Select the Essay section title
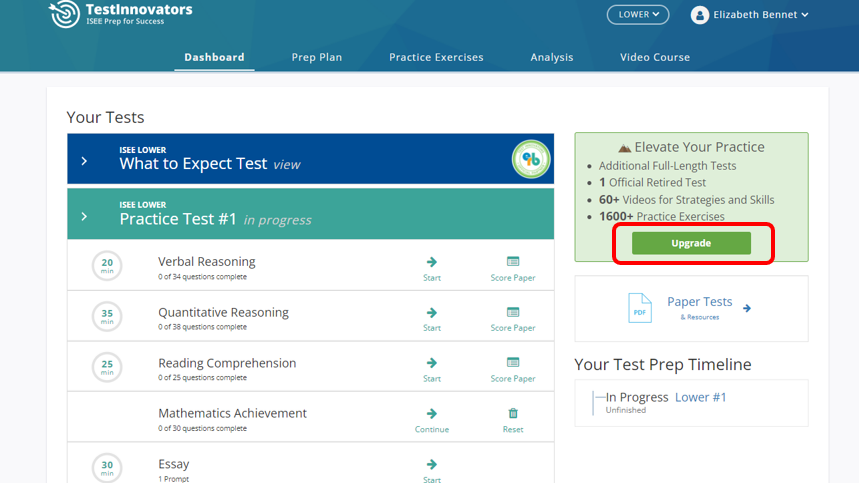The image size is (859, 483). pyautogui.click(x=174, y=464)
